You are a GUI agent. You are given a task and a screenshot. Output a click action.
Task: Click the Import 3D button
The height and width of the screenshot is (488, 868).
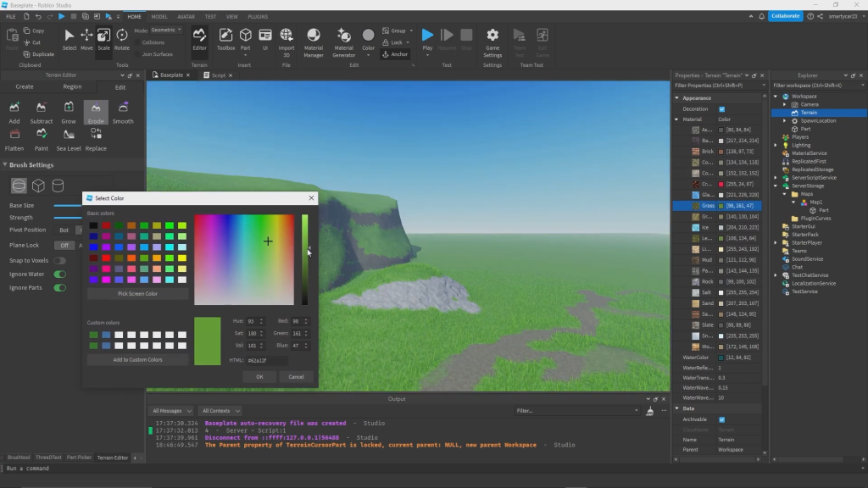(287, 42)
